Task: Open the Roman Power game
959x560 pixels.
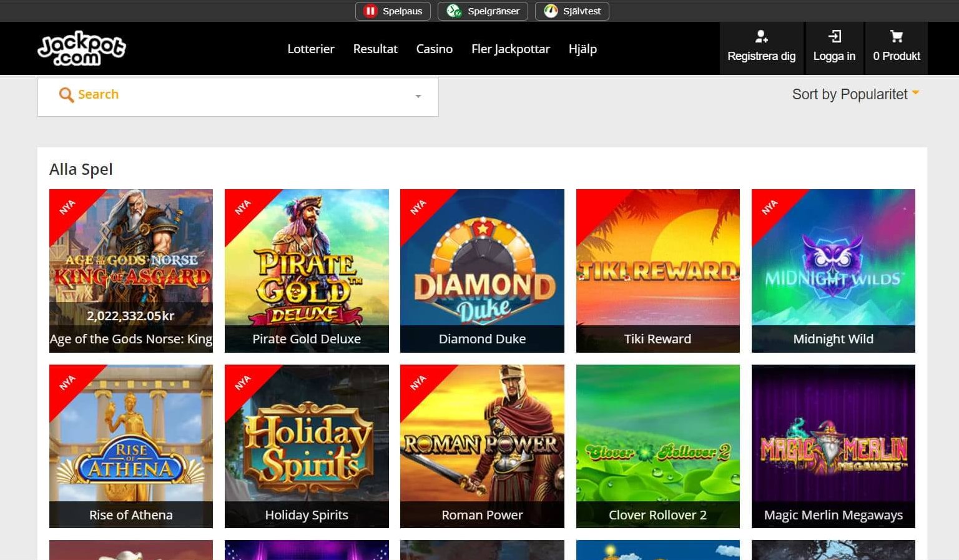Action: click(482, 446)
